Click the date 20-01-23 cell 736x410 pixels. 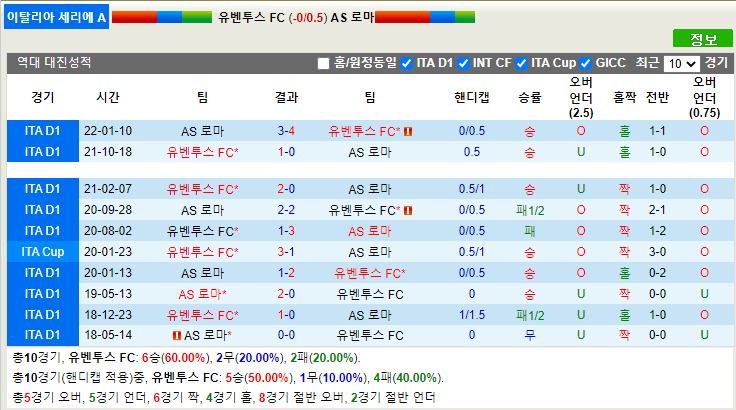click(x=108, y=252)
